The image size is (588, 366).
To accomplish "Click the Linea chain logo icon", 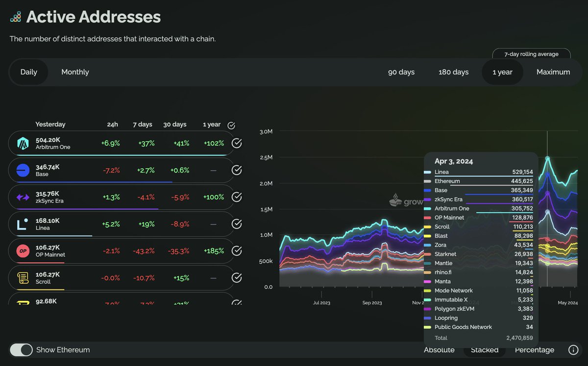I will [x=23, y=224].
